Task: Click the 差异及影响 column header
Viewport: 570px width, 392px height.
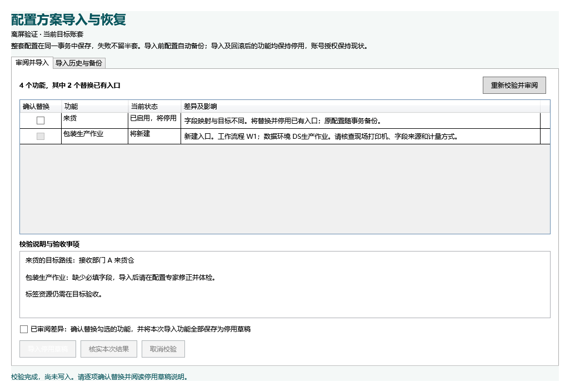Action: 360,107
